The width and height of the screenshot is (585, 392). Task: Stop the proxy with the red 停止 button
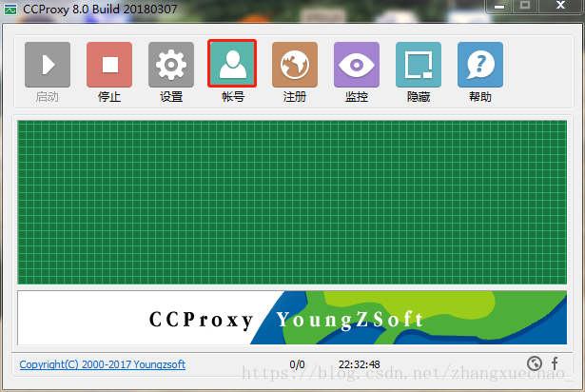(109, 65)
